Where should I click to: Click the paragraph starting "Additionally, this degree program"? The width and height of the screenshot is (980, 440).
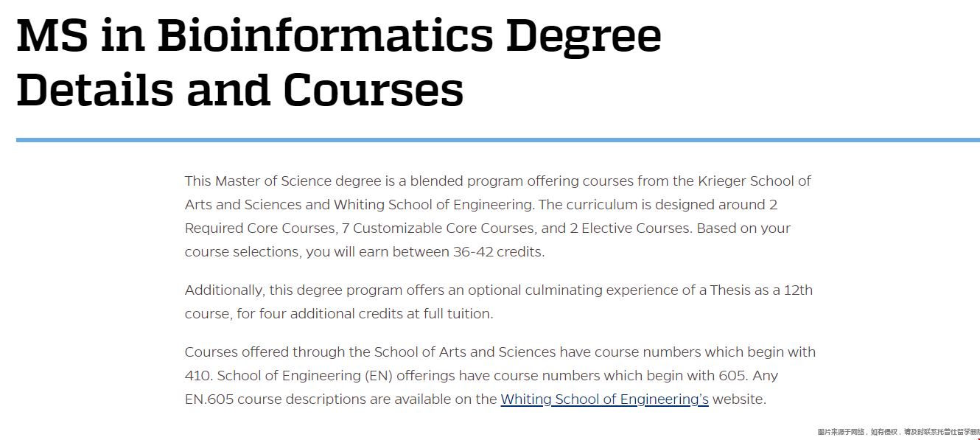tap(498, 301)
